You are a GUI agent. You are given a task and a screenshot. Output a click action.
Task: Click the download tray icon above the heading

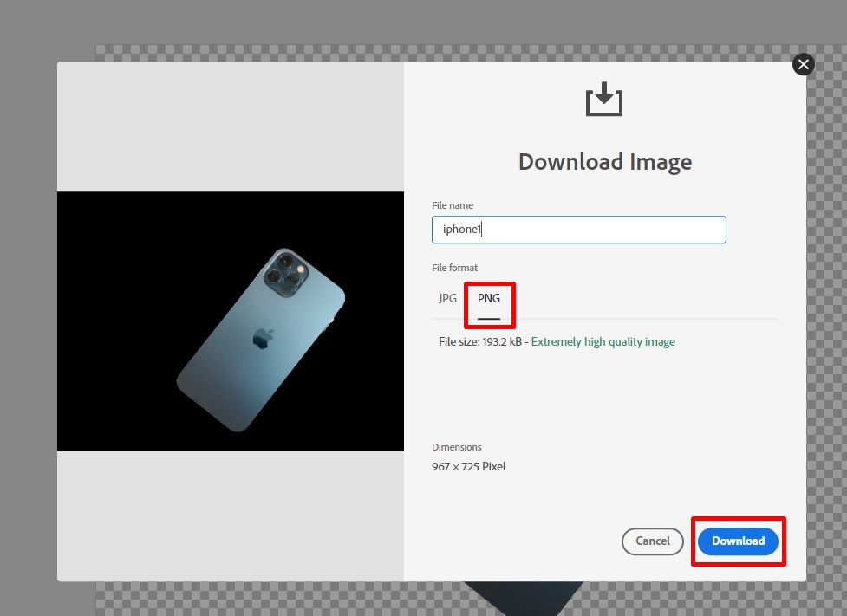tap(604, 100)
